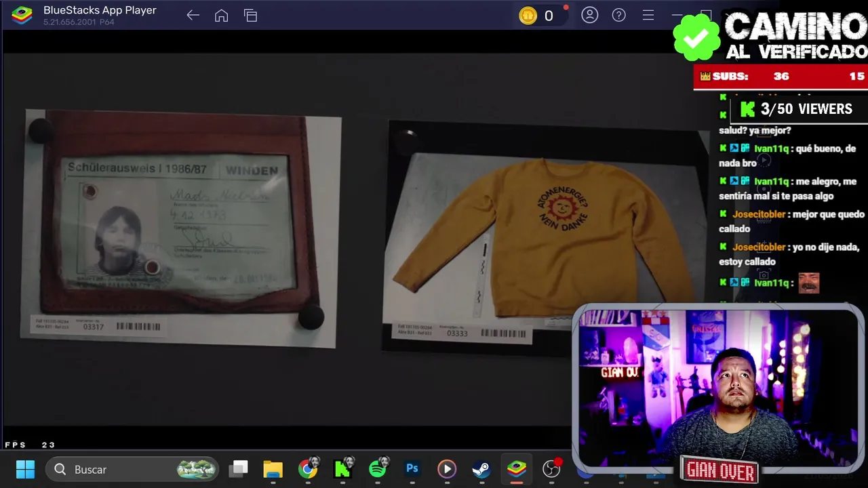Open the BlueStacks hamburger menu

[648, 15]
